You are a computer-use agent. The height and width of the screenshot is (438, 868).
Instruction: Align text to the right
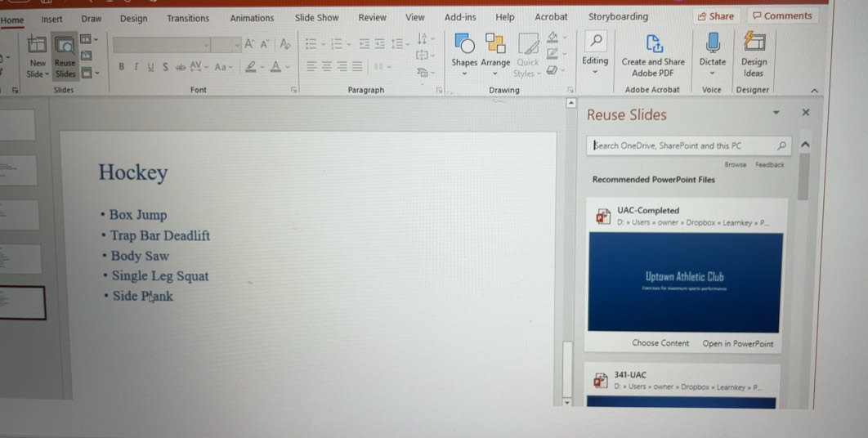(342, 67)
